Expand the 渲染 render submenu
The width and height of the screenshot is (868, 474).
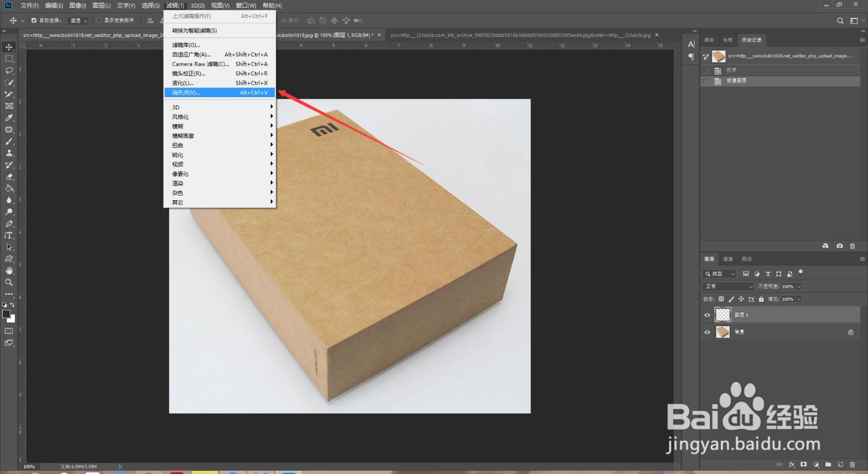220,184
